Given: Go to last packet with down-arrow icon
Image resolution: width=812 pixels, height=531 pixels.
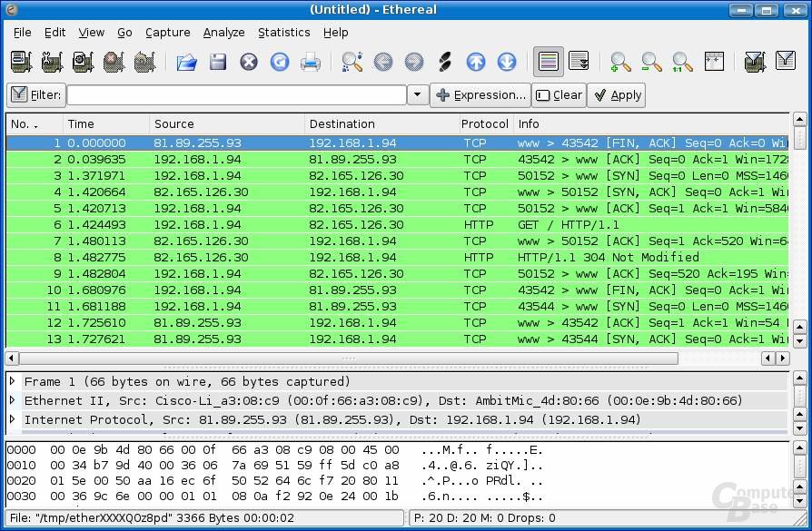Looking at the screenshot, I should [507, 62].
